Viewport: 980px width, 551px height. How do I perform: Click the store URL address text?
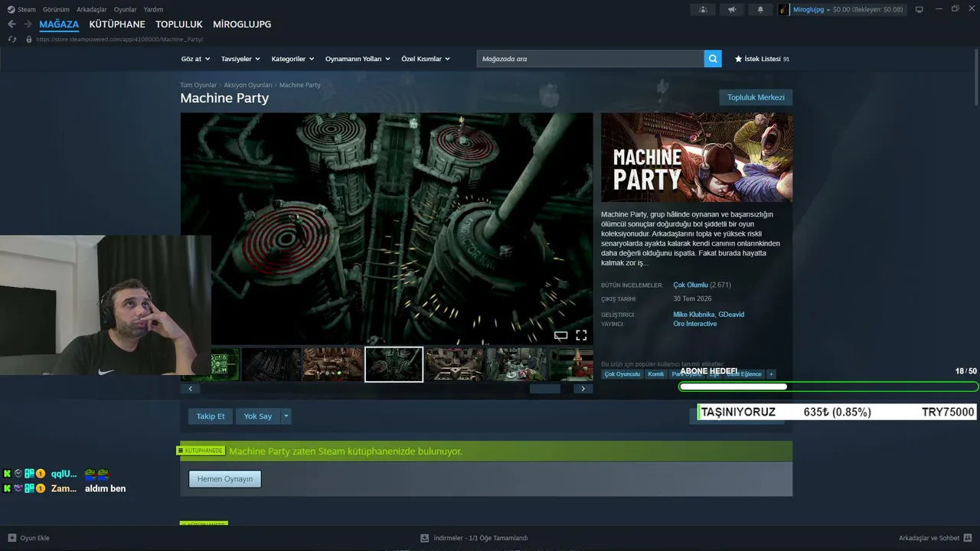click(119, 39)
